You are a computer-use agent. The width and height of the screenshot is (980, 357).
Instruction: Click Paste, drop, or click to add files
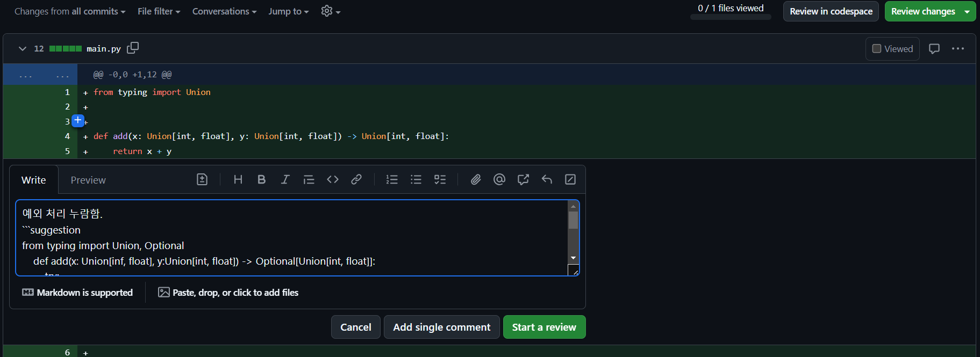[x=228, y=292]
